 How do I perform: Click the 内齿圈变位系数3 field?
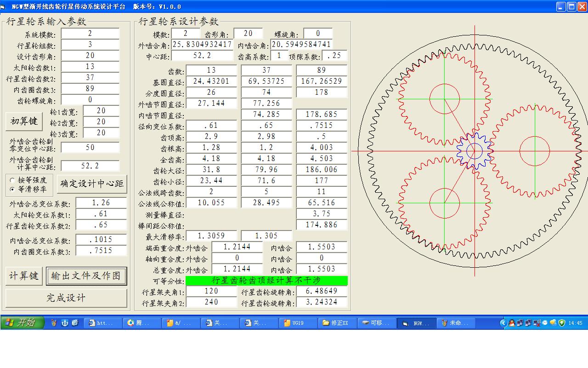101,251
